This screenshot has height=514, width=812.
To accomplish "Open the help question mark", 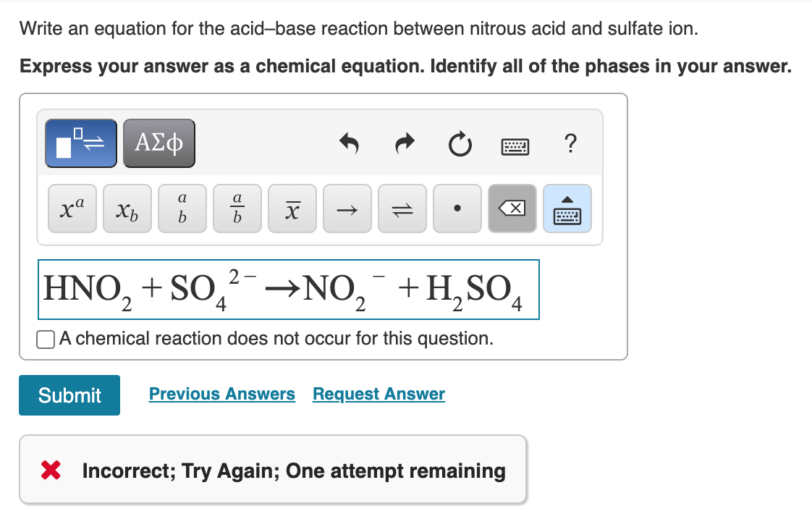I will pos(570,143).
